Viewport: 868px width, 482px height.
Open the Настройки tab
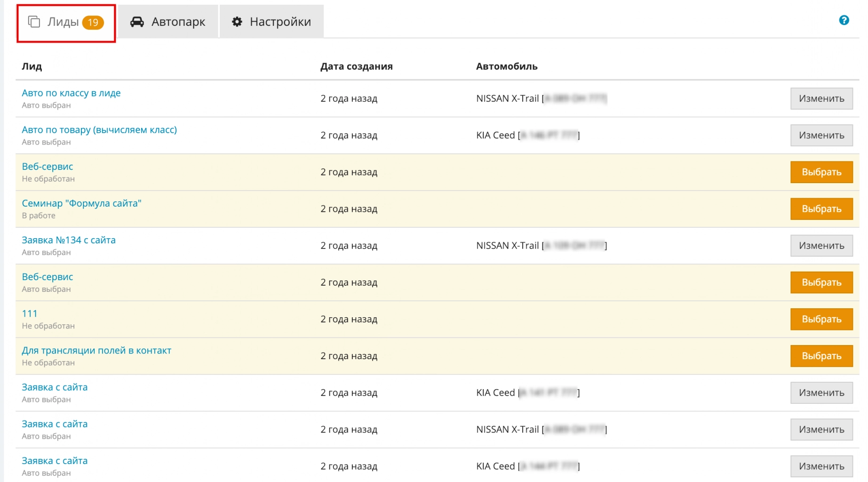271,22
